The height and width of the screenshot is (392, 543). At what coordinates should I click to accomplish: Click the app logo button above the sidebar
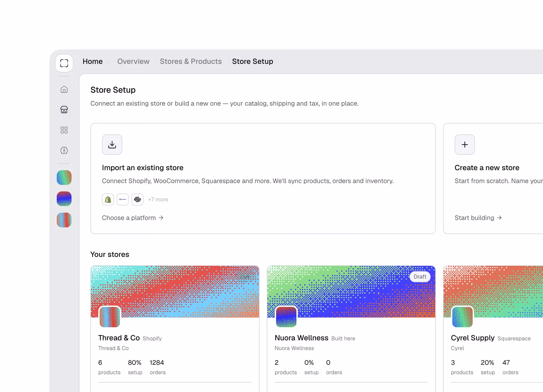(x=64, y=63)
